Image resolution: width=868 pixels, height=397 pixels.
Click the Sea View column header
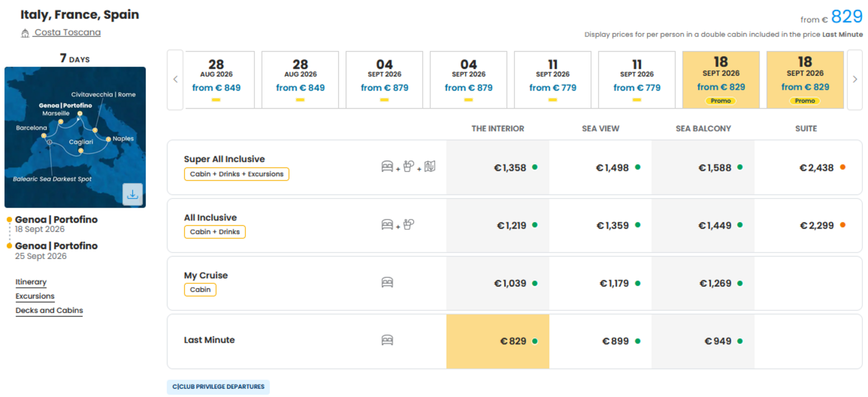[x=601, y=129]
